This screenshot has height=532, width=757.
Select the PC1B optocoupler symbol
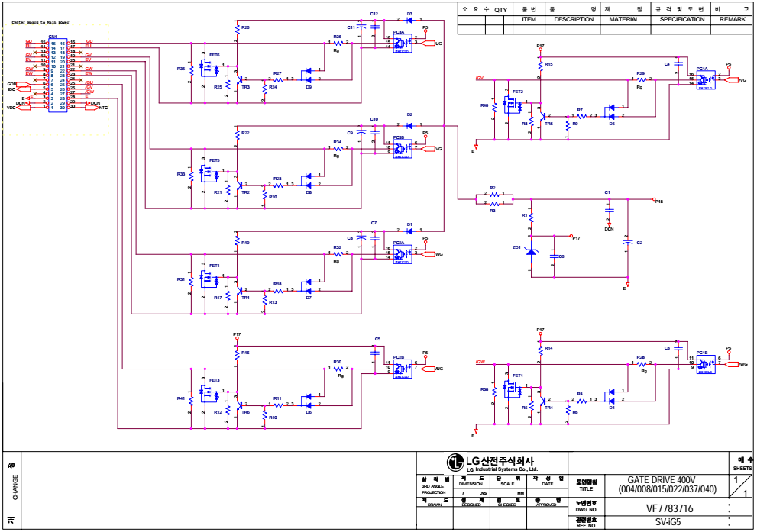coord(706,364)
